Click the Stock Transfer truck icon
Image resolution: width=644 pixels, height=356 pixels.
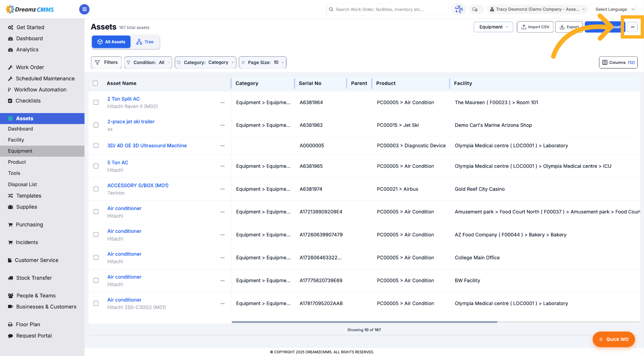point(10,278)
